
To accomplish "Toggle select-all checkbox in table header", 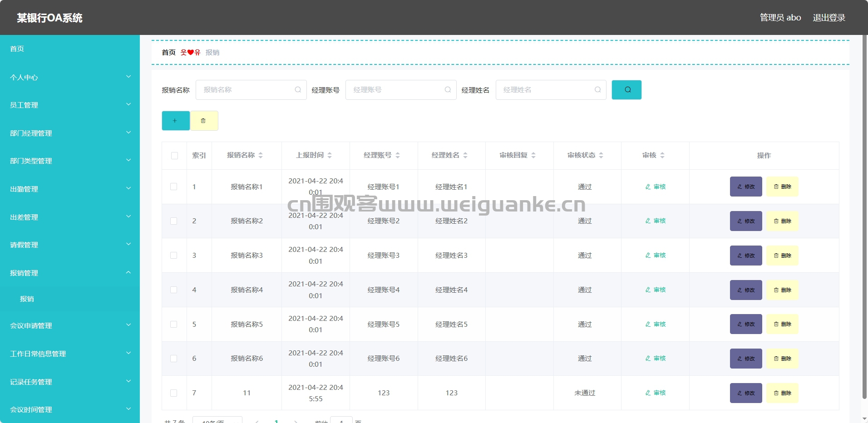I will (174, 156).
